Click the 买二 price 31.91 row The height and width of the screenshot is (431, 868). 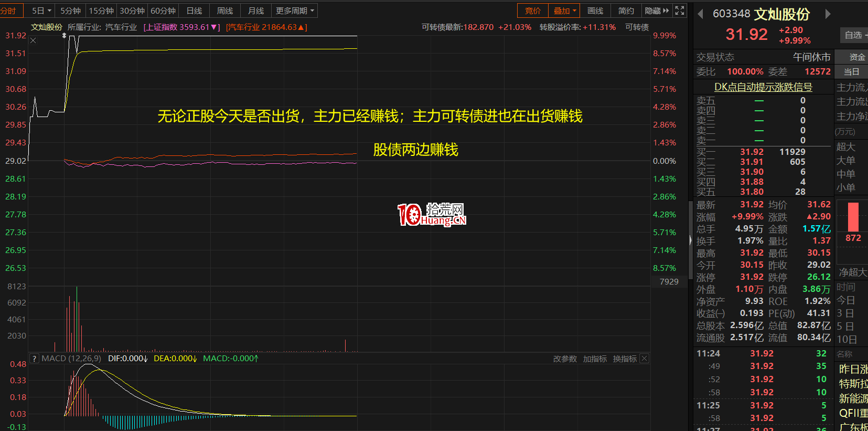[764, 162]
